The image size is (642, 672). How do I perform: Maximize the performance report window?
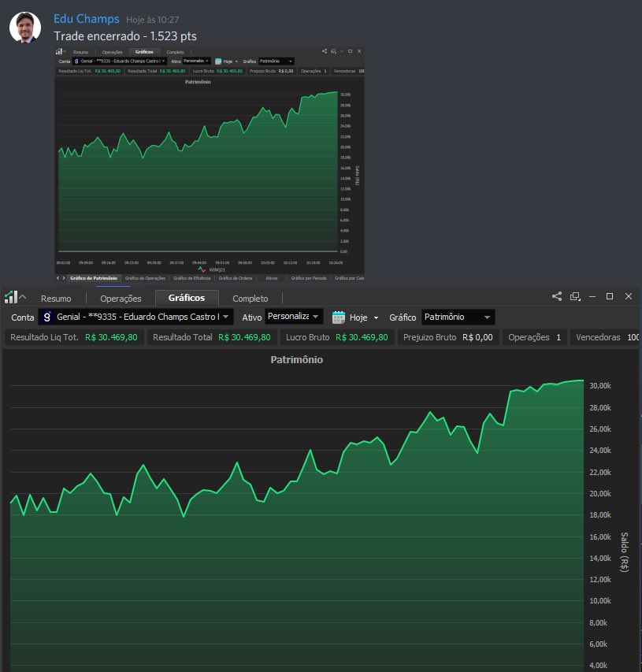(610, 296)
